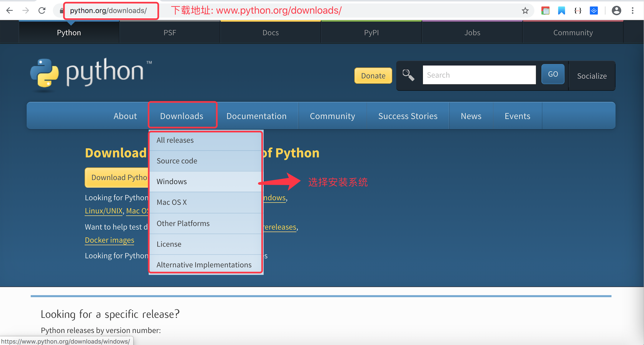Image resolution: width=644 pixels, height=345 pixels.
Task: Click the lock icon in address bar
Action: coord(61,11)
